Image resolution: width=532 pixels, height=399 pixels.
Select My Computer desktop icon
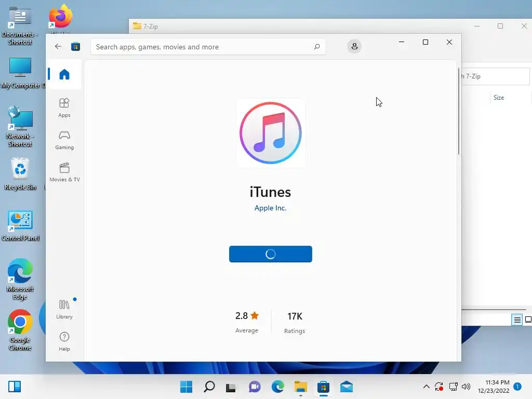(21, 73)
